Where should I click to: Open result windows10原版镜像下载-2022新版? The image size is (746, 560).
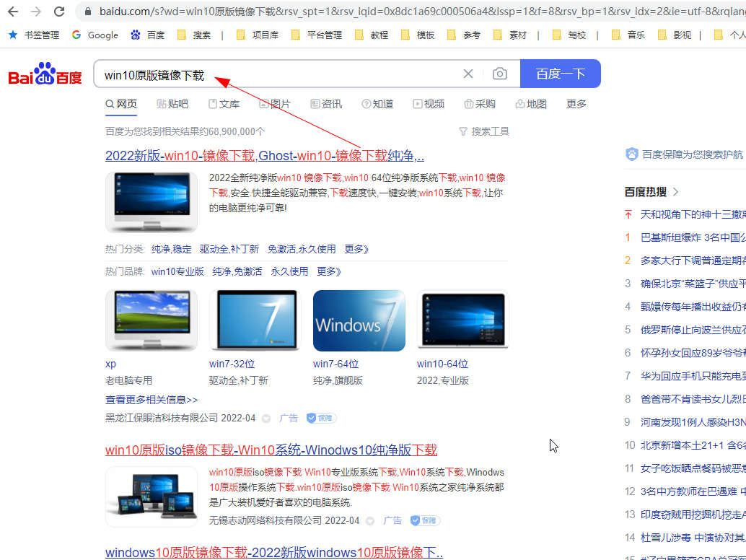click(274, 553)
